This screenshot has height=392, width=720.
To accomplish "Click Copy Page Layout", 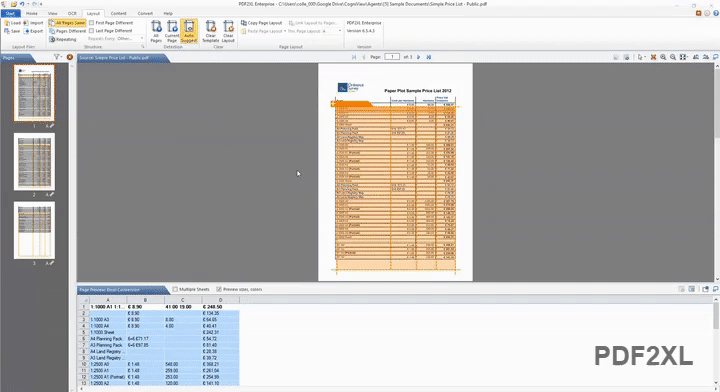I will click(261, 22).
